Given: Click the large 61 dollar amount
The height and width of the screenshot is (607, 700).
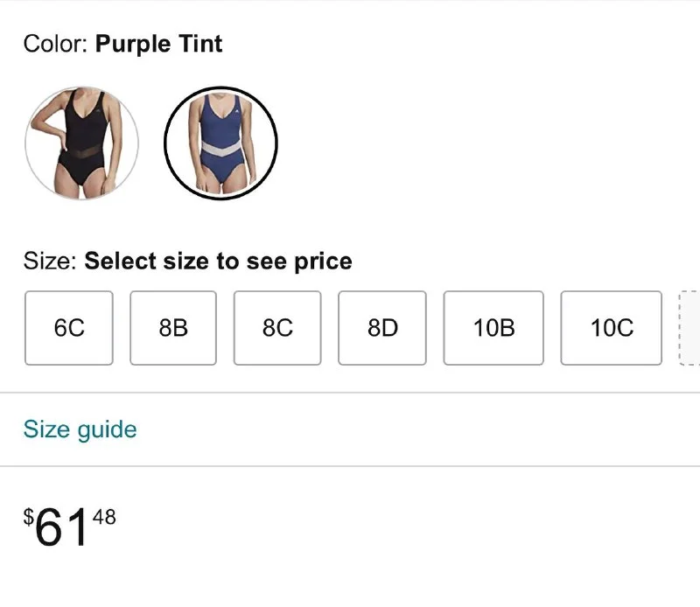Looking at the screenshot, I should coord(63,528).
